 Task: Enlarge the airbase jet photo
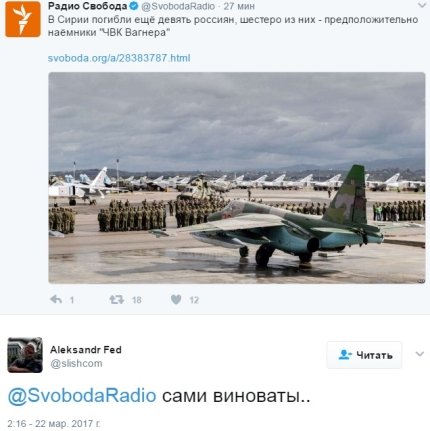(x=237, y=178)
